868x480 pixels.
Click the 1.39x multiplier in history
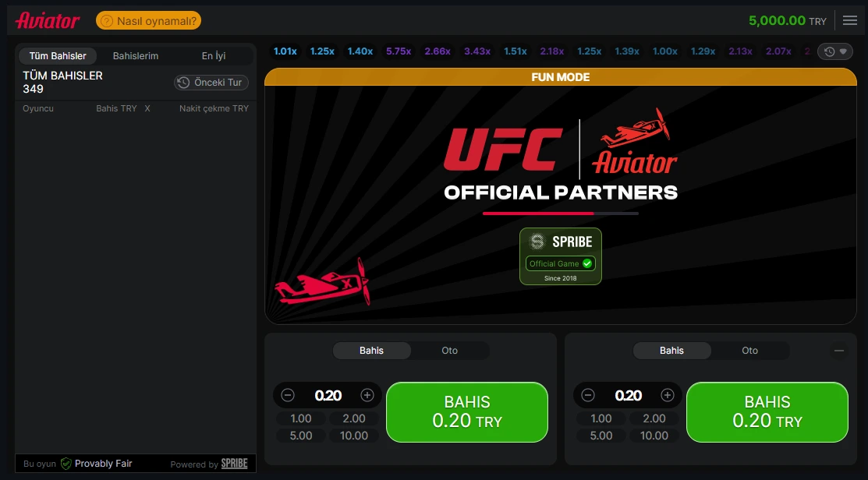coord(627,51)
